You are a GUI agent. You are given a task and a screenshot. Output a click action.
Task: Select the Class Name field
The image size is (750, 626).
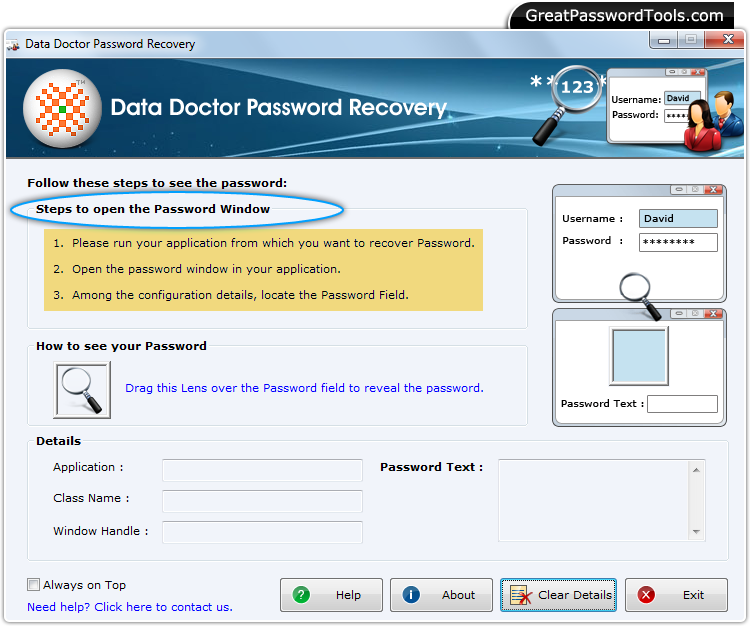[x=262, y=501]
